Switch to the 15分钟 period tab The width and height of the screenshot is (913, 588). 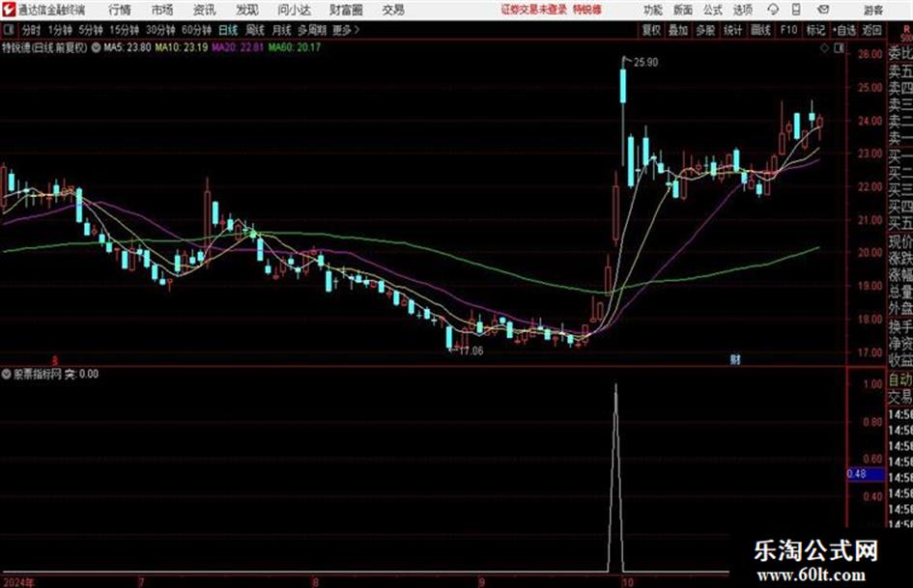125,30
